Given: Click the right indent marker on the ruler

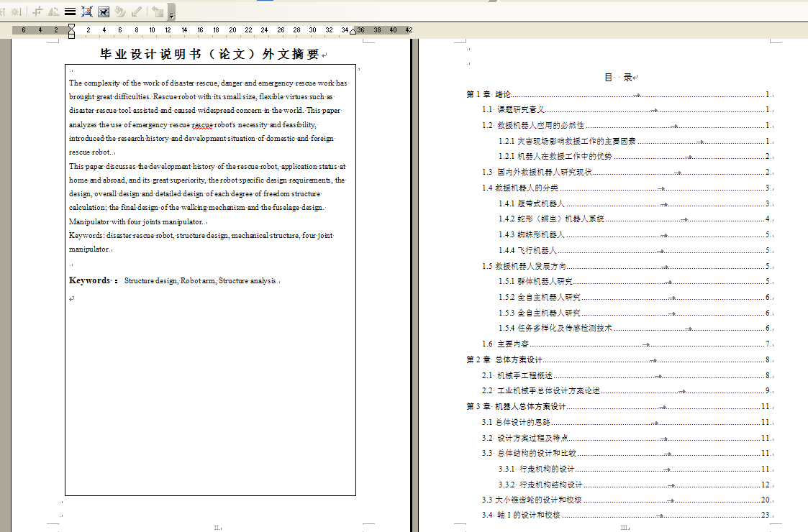Looking at the screenshot, I should tap(353, 32).
